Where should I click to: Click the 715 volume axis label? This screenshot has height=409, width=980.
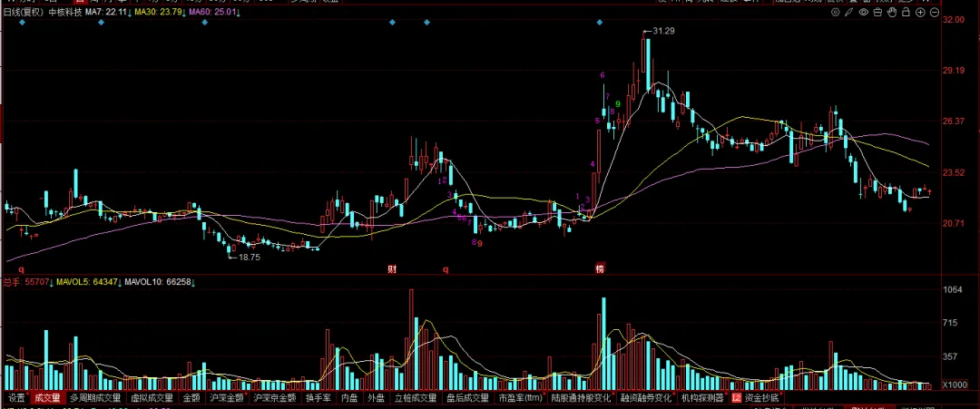[950, 323]
